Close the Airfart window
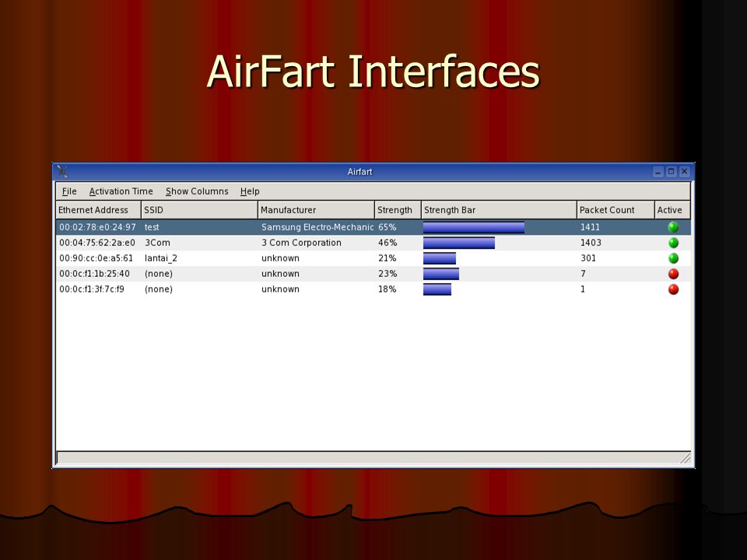The image size is (747, 560). [685, 171]
